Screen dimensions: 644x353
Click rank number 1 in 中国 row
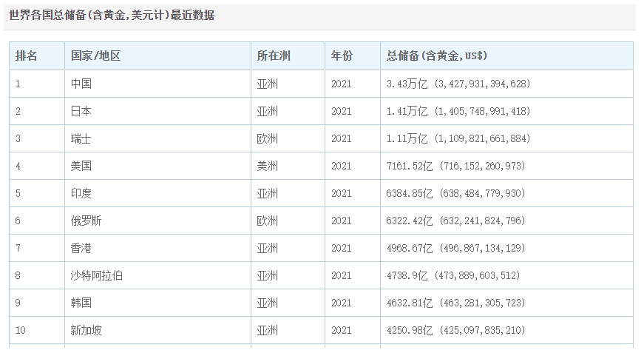coord(18,84)
